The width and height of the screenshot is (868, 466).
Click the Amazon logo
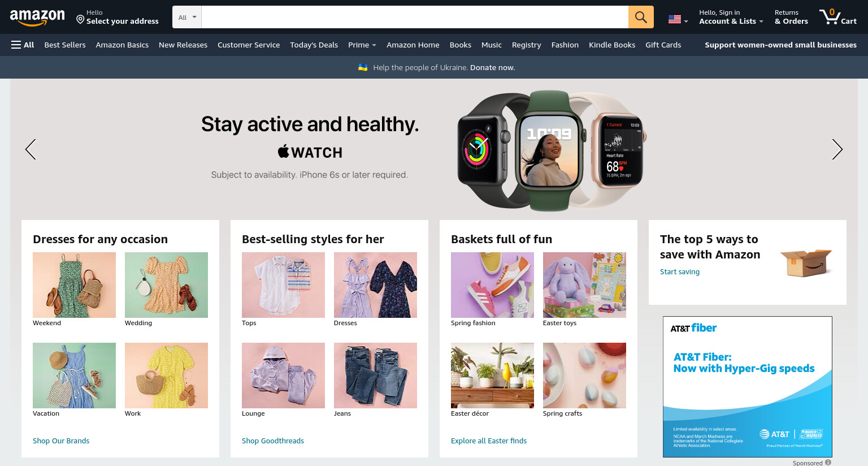coord(37,18)
